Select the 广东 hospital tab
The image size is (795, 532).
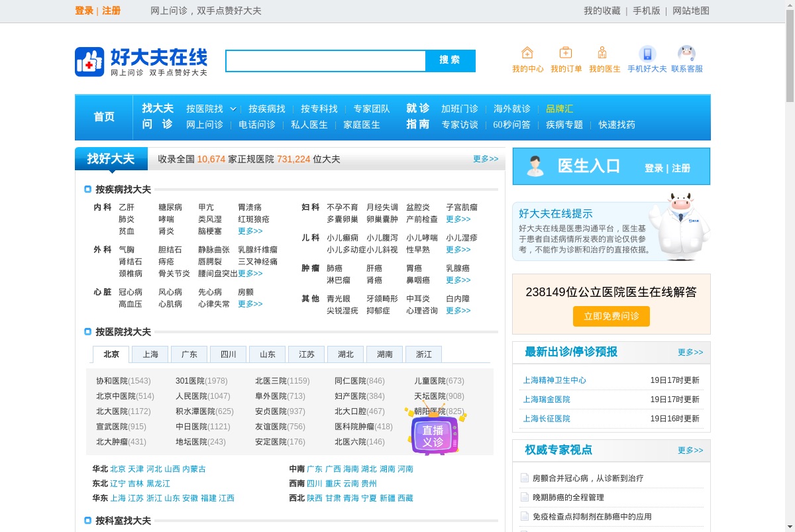tap(189, 354)
